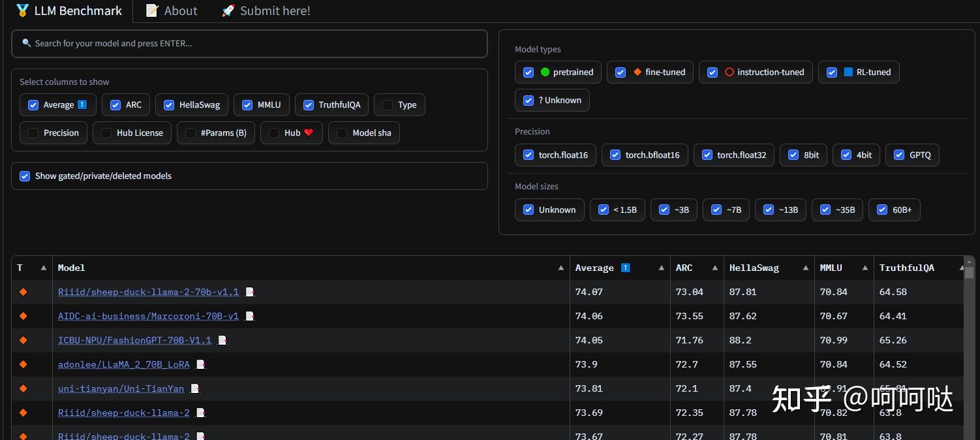Image resolution: width=980 pixels, height=440 pixels.
Task: Open the adonlee/LLaMA_2_70B_LoRA model link
Action: click(123, 365)
